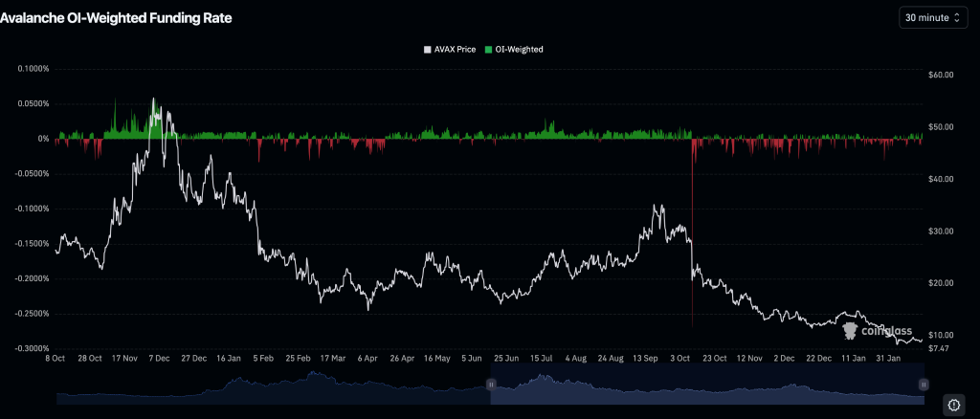Click the green OI-Weighted legend square

pyautogui.click(x=490, y=49)
